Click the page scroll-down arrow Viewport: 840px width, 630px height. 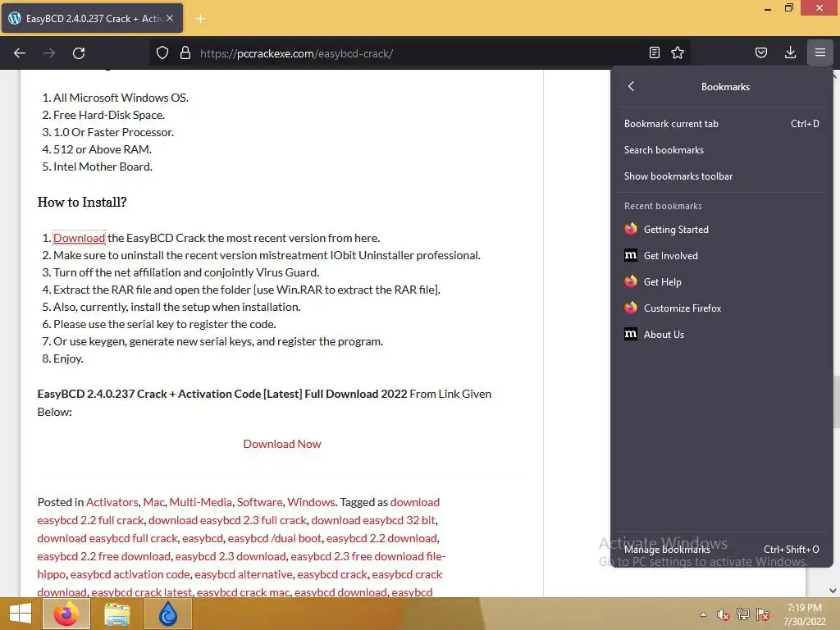pos(833,591)
